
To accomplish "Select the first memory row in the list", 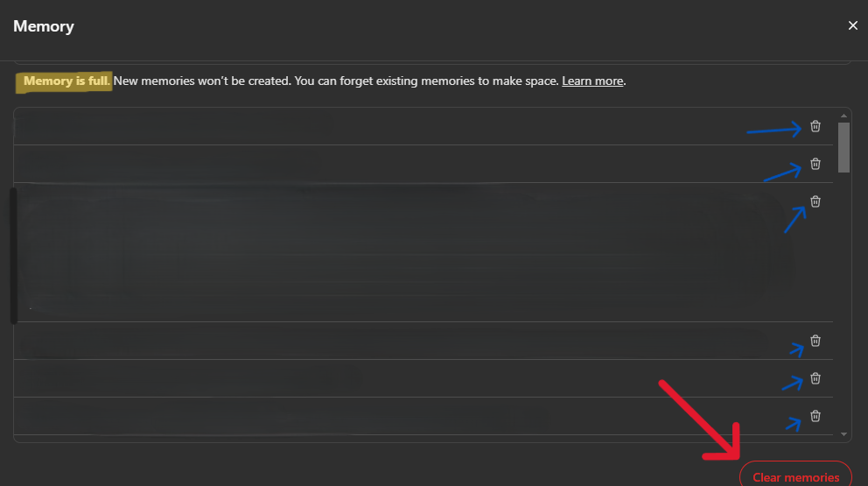I will tap(423, 126).
